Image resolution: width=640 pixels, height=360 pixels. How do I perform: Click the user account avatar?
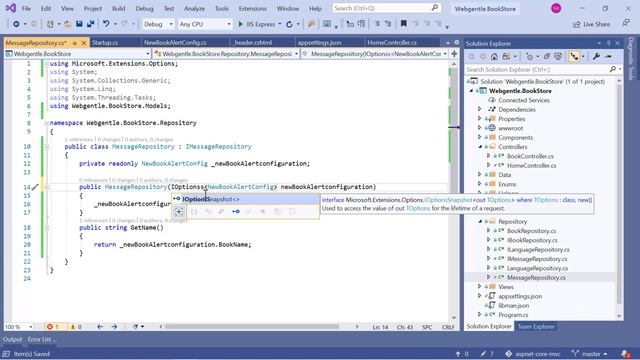(x=556, y=8)
